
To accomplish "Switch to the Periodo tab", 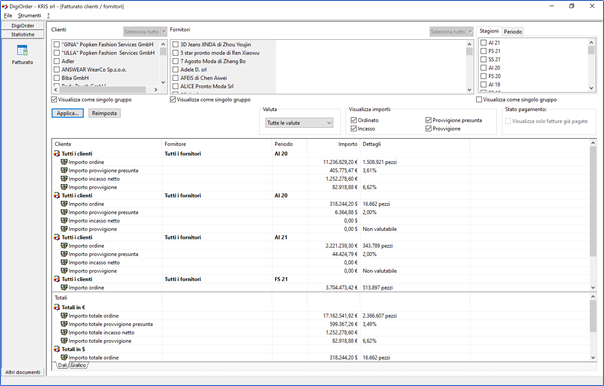I will tap(513, 32).
